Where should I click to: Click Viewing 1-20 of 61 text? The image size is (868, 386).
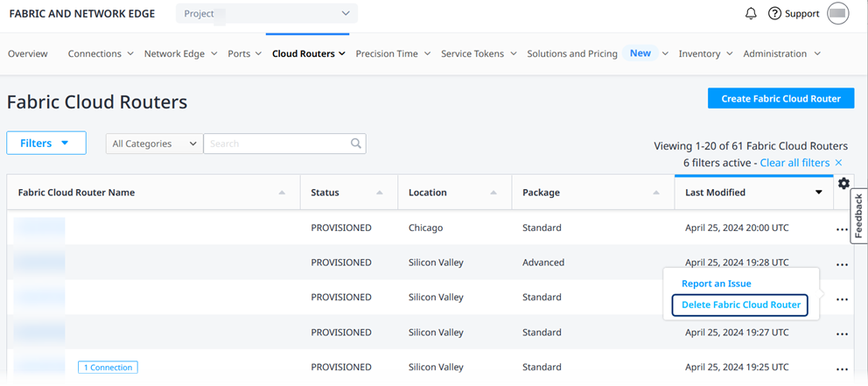coord(751,146)
